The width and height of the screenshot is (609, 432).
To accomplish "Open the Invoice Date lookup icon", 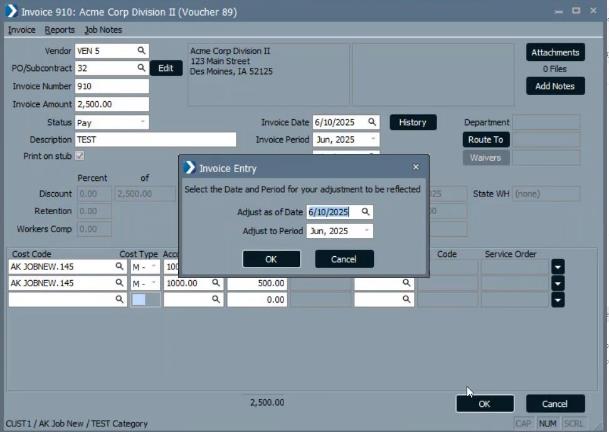I will pos(372,122).
